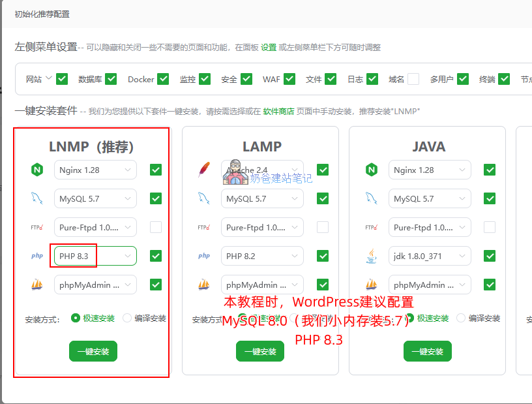Click the JAVA card title
Viewport: 532px width, 404px height.
pyautogui.click(x=429, y=146)
